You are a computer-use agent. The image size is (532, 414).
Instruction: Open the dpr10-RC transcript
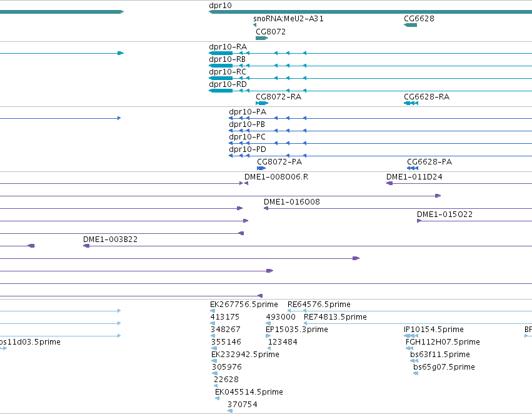pos(228,72)
